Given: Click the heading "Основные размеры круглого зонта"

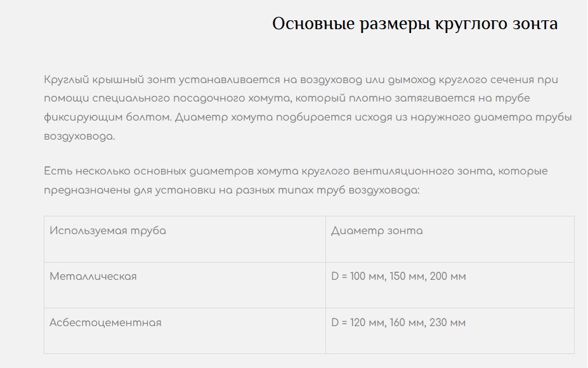Looking at the screenshot, I should coord(415,24).
